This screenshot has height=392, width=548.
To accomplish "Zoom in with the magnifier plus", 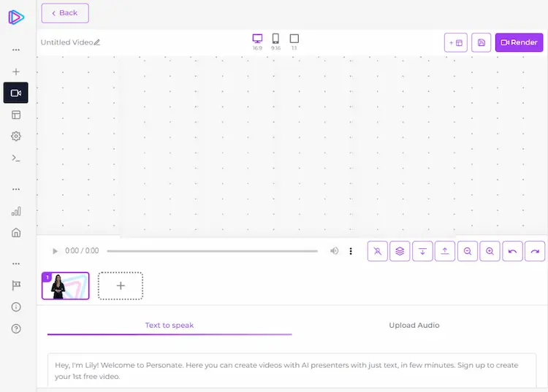I will [490, 251].
